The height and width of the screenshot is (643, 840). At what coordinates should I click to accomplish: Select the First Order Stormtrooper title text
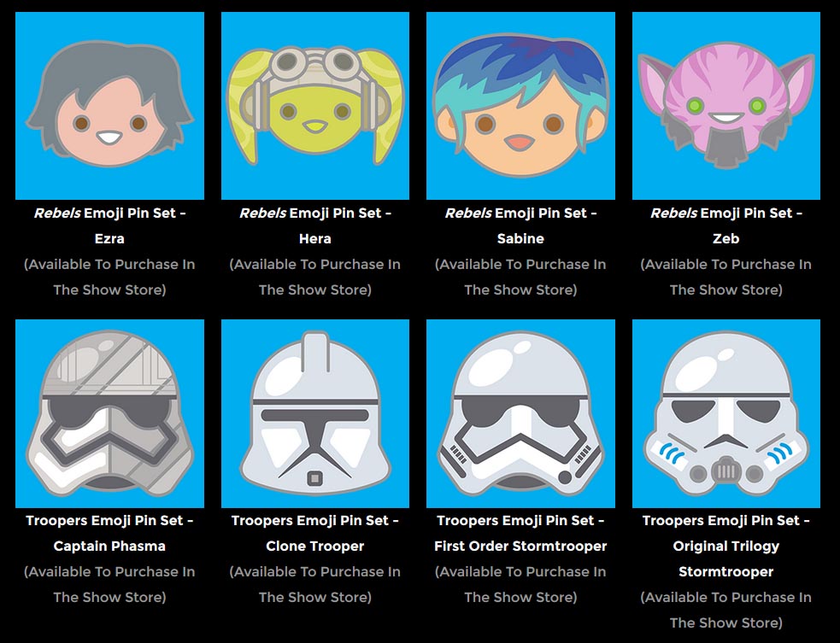tap(520, 533)
